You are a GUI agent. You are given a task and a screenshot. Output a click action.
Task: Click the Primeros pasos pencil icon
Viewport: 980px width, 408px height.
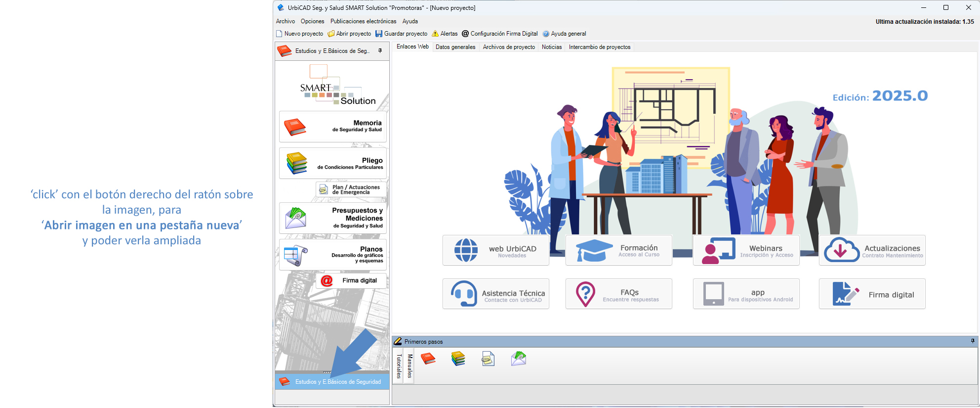click(x=398, y=341)
